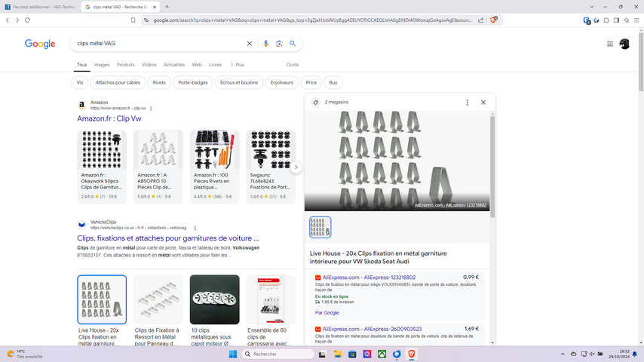The image size is (644, 362).
Task: Switch to the Images tab
Action: tap(102, 65)
